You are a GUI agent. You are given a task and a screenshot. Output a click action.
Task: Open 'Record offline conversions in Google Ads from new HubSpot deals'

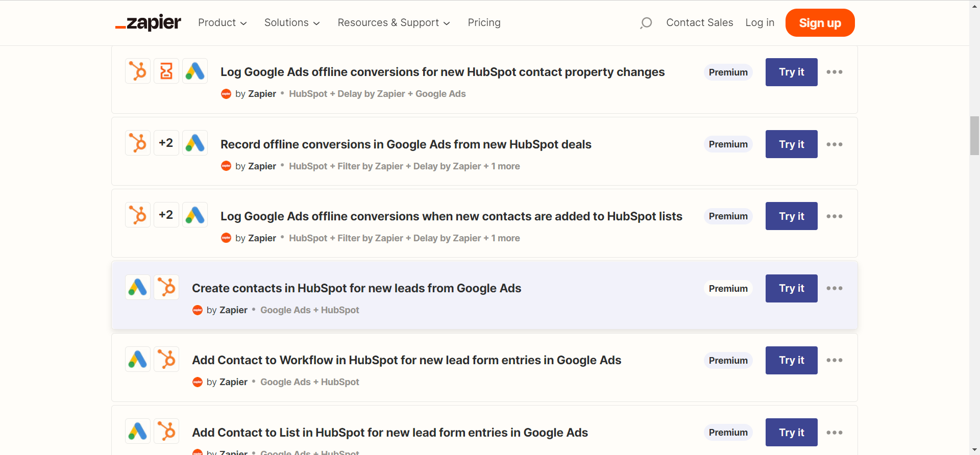406,144
